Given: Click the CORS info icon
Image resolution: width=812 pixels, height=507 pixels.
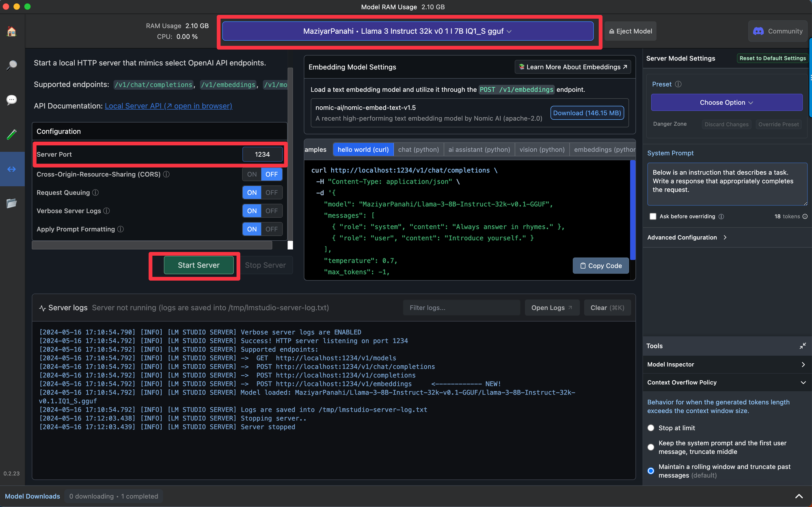Looking at the screenshot, I should point(166,174).
